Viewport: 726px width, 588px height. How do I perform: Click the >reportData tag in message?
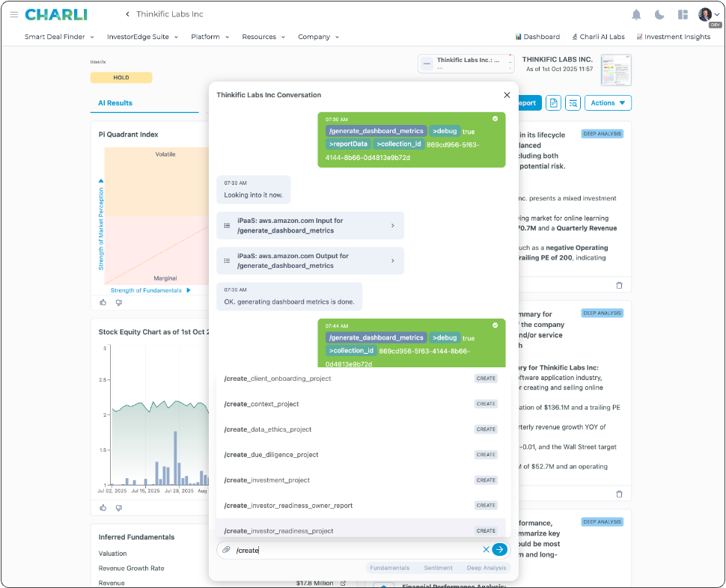(348, 144)
